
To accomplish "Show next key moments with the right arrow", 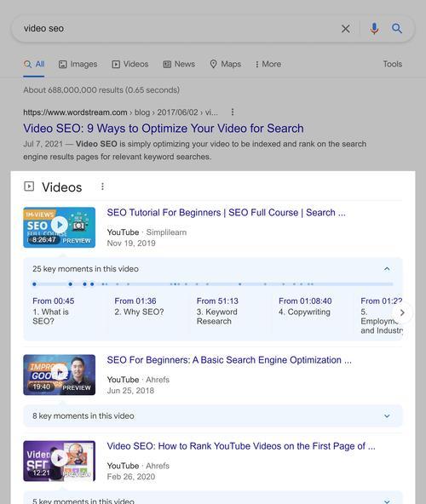I will 402,312.
